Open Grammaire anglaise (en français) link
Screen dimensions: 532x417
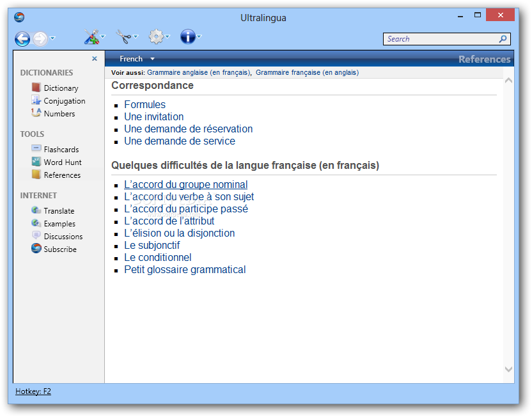(x=199, y=73)
